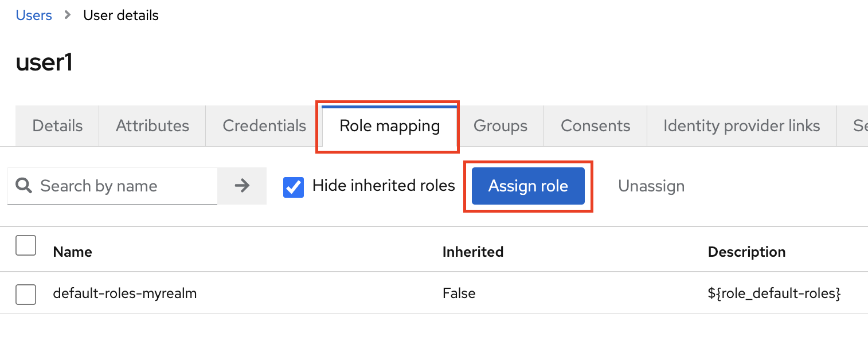Select the default-roles-myrealm row checkbox
Screen dimensions: 868x337
click(26, 294)
